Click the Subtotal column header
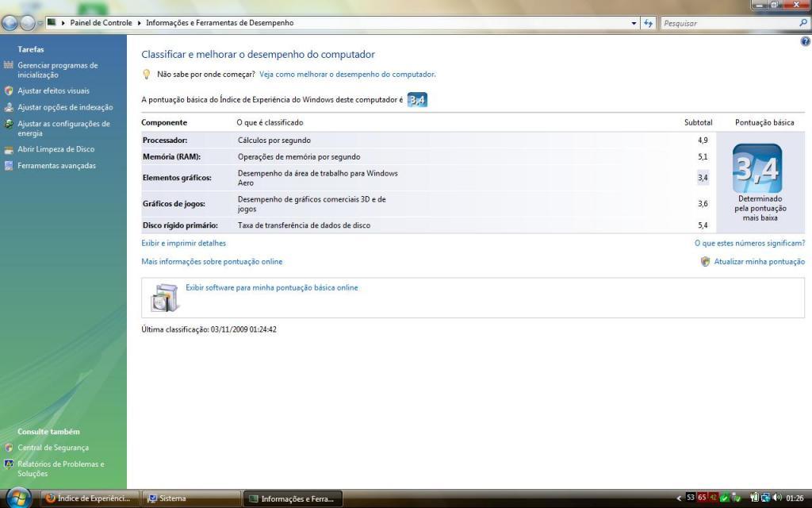 (698, 123)
